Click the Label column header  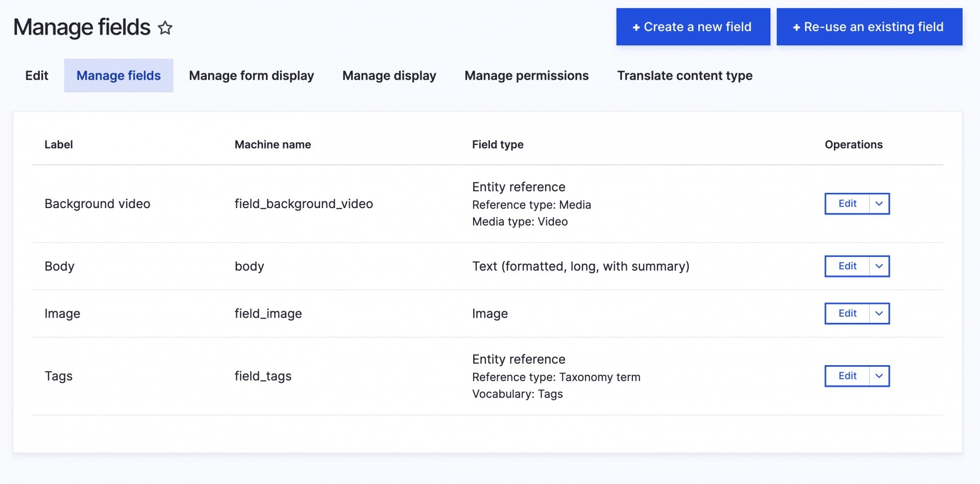point(59,145)
